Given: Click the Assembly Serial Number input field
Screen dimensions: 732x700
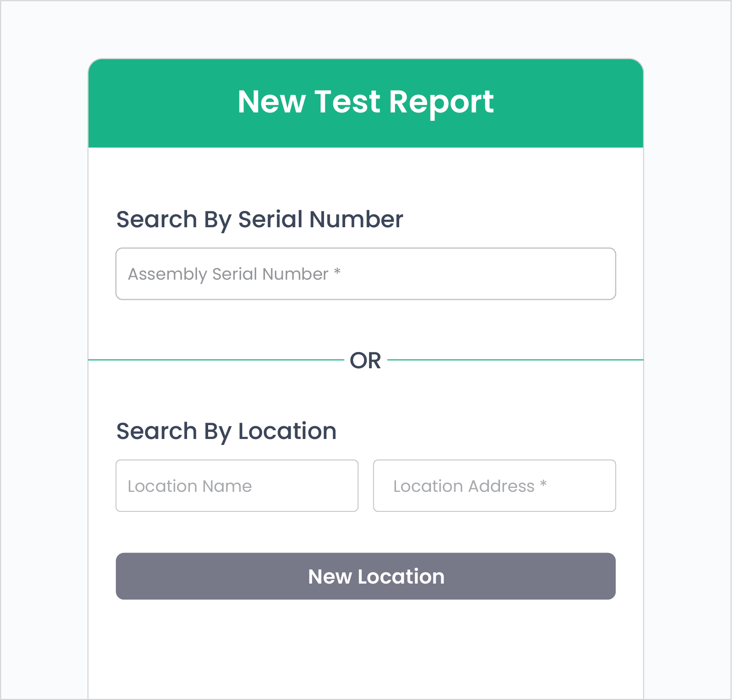Looking at the screenshot, I should click(366, 274).
